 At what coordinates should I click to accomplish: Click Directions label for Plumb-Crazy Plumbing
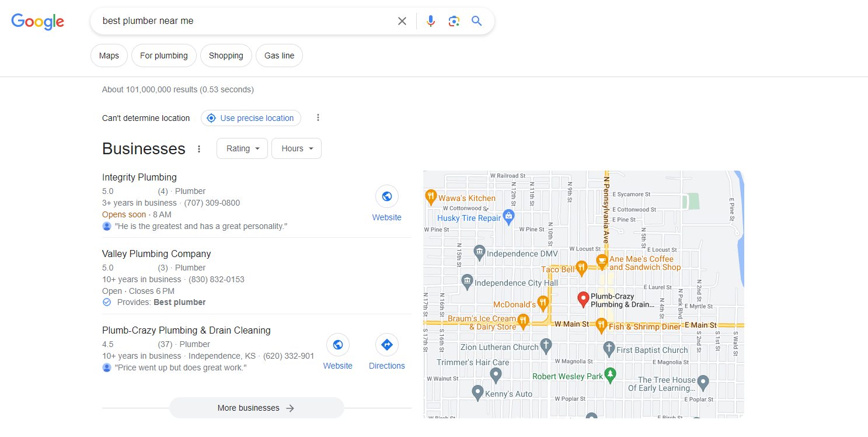tap(387, 366)
